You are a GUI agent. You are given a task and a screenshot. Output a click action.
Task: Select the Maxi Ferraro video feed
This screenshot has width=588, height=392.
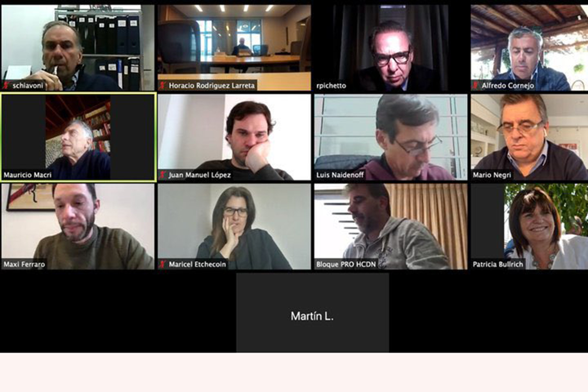[x=78, y=226]
